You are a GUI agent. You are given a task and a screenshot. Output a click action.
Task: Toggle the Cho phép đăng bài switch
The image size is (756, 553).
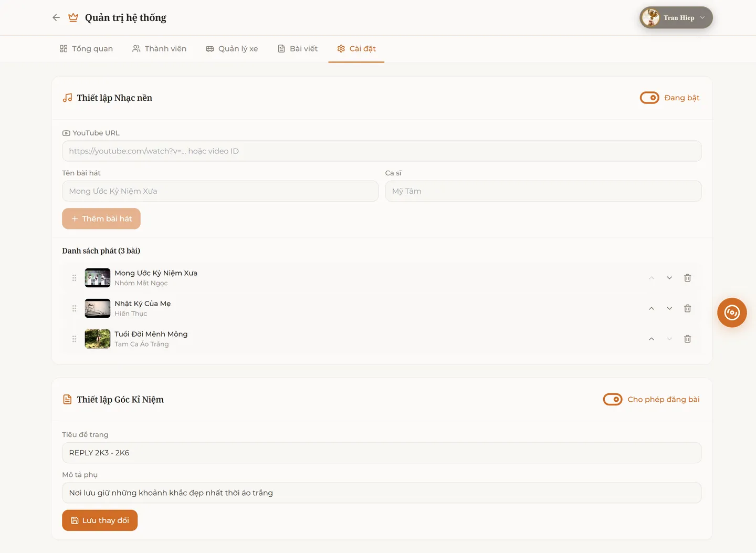click(612, 400)
